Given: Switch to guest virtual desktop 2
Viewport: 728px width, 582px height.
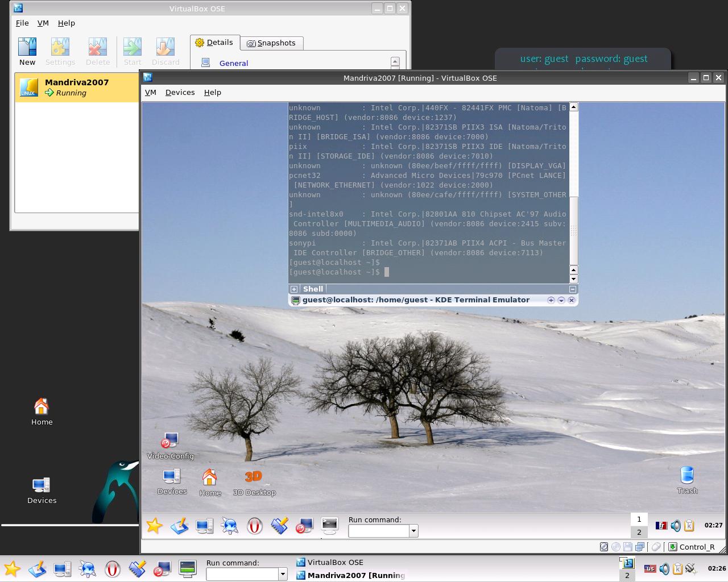Looking at the screenshot, I should click(639, 533).
